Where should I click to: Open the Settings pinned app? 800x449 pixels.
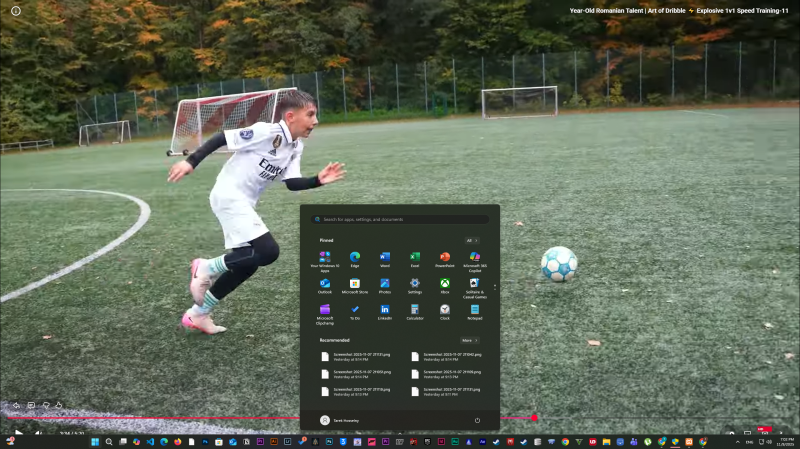(414, 284)
